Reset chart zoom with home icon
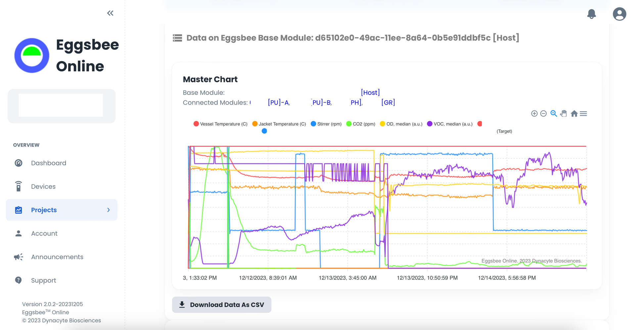Image resolution: width=644 pixels, height=330 pixels. point(574,114)
